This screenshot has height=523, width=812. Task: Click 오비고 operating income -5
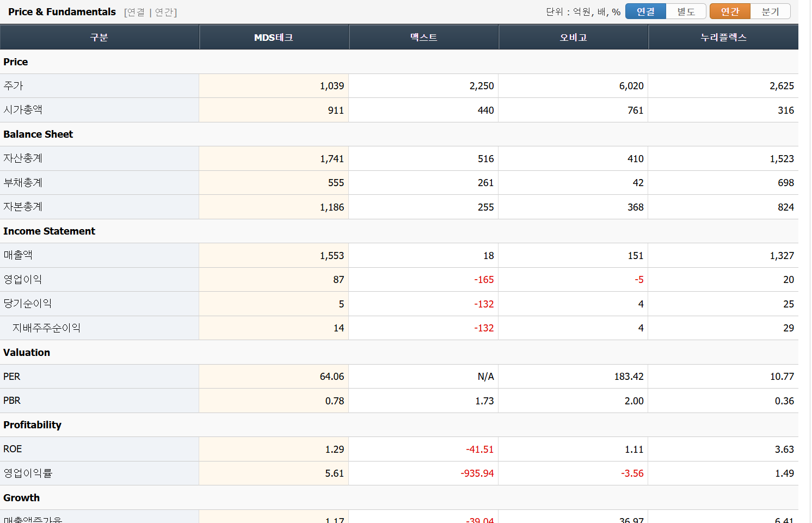pyautogui.click(x=639, y=280)
